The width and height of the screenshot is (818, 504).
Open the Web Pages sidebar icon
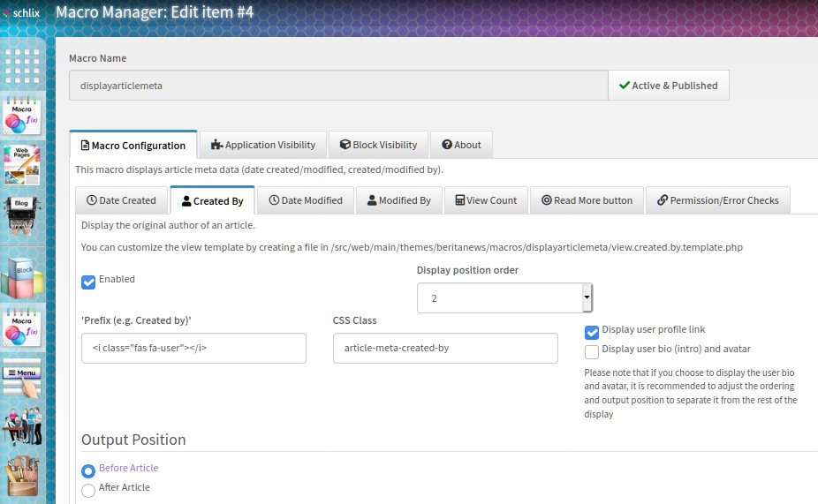22,164
